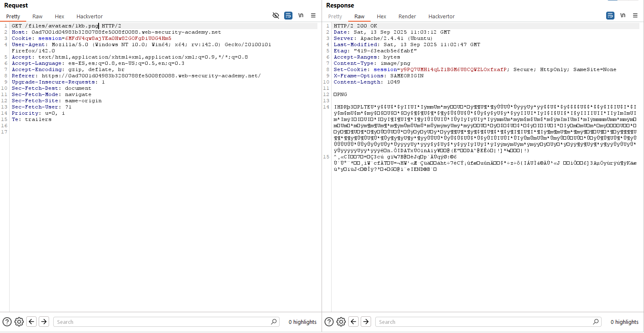Click the Request search input field

[x=162, y=322]
